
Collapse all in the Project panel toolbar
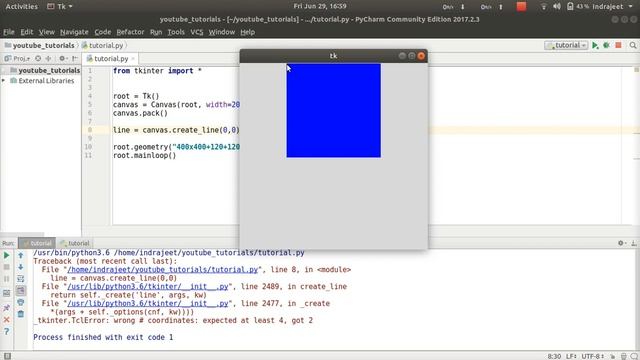[49, 58]
